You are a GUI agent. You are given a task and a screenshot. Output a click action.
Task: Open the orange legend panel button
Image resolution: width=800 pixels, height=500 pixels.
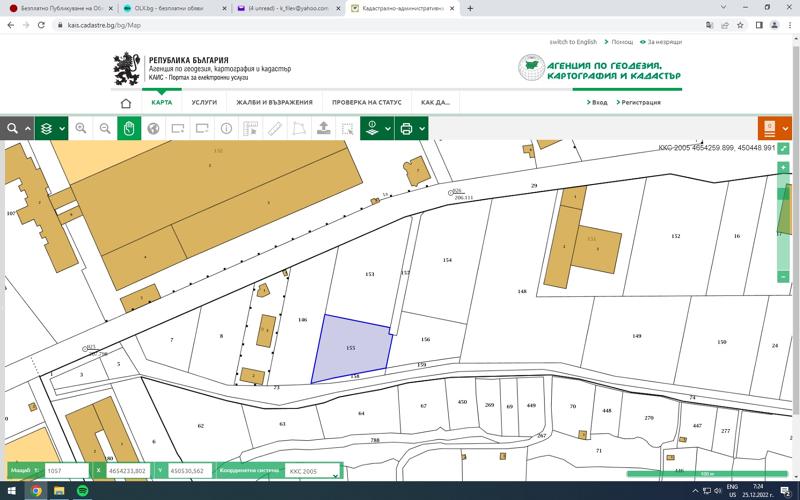tap(769, 129)
